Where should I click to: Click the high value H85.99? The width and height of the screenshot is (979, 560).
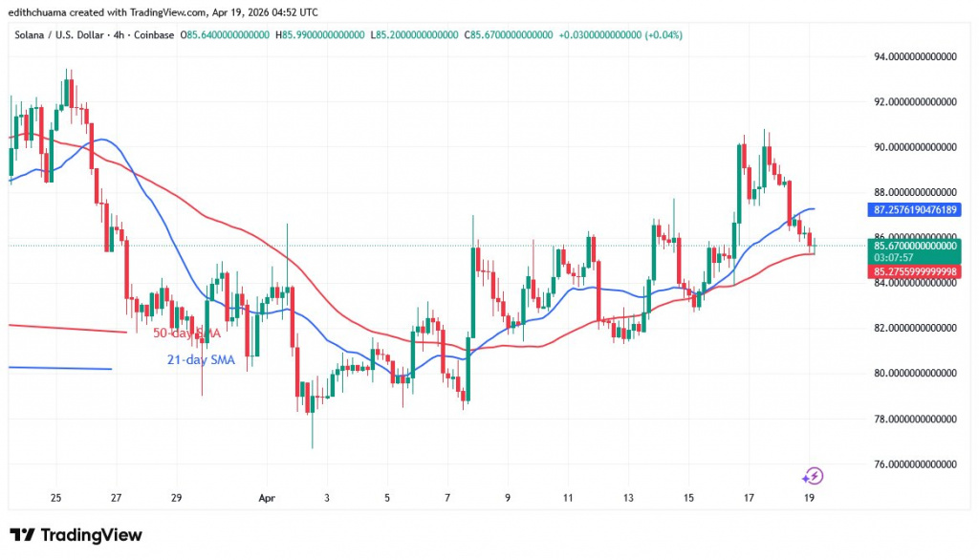click(x=317, y=34)
